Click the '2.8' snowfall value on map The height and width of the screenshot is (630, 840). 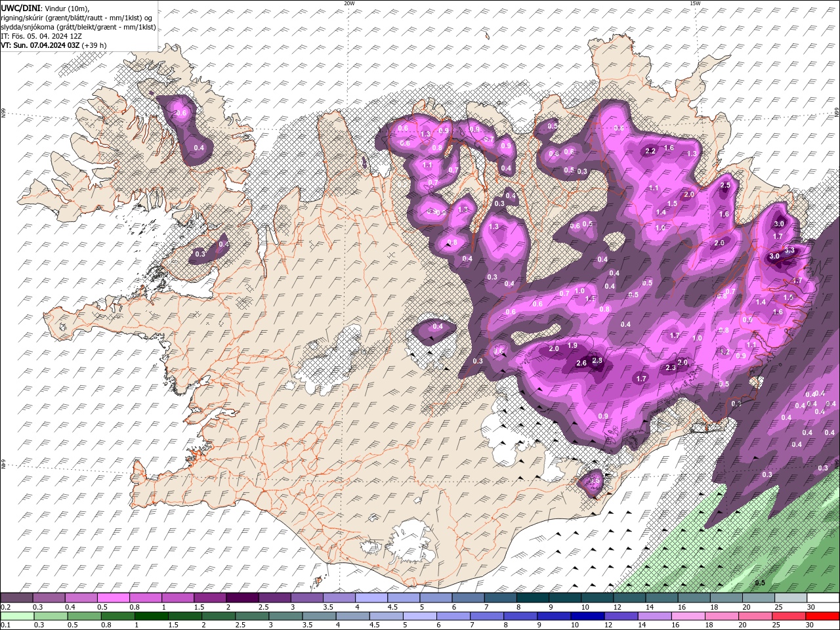click(597, 360)
